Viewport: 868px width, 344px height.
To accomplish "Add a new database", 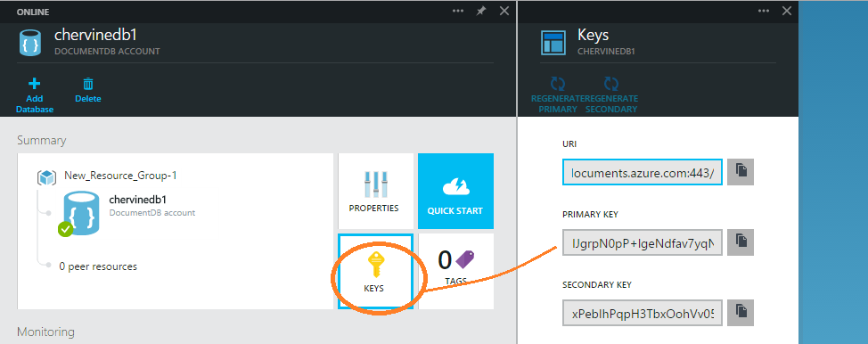I will [35, 96].
